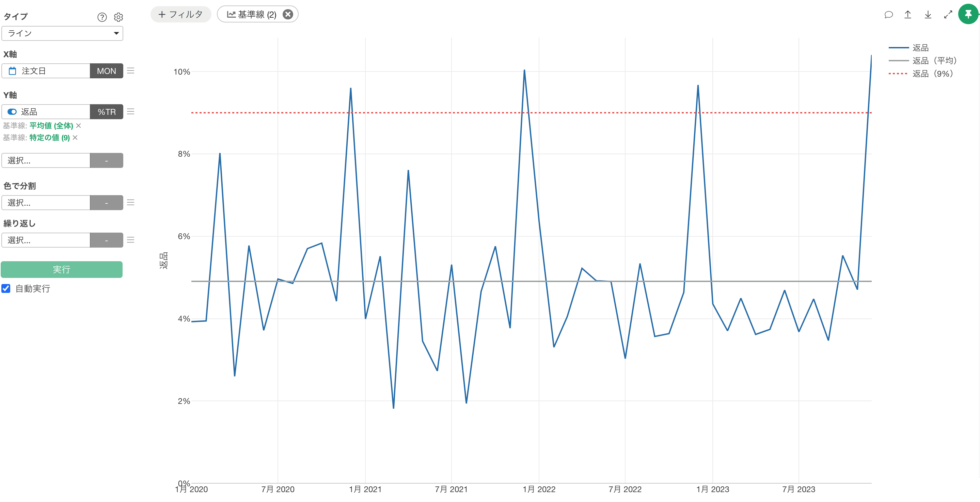Screen dimensions: 980x502
Task: Open the %TR aggregation dropdown
Action: pyautogui.click(x=106, y=112)
